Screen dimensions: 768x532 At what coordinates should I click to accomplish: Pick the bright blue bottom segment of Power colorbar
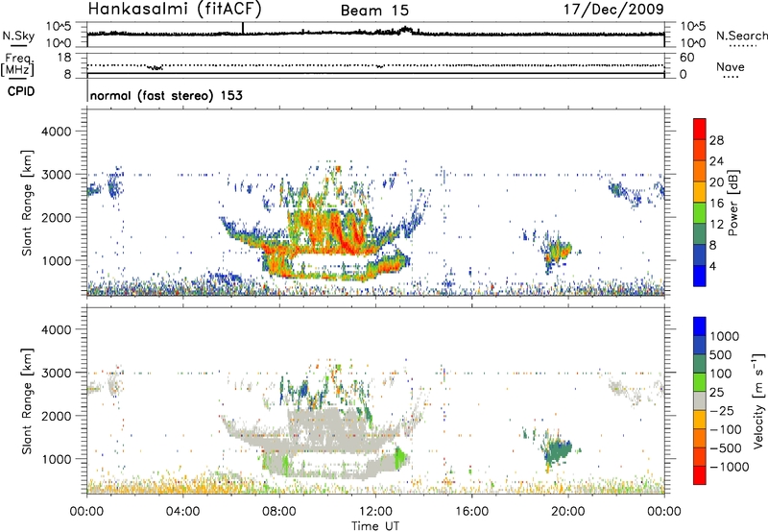pos(700,276)
